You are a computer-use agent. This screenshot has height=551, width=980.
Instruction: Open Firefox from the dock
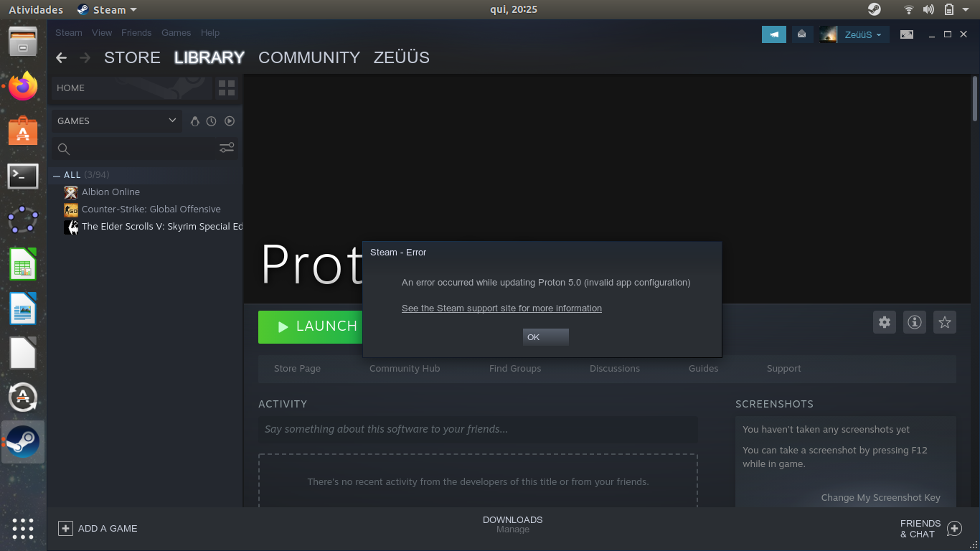coord(23,86)
